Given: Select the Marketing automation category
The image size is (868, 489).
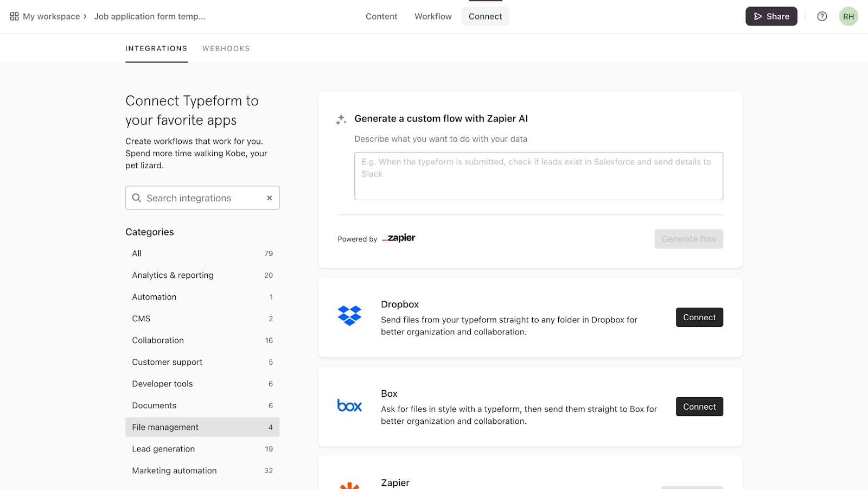Looking at the screenshot, I should [x=202, y=471].
